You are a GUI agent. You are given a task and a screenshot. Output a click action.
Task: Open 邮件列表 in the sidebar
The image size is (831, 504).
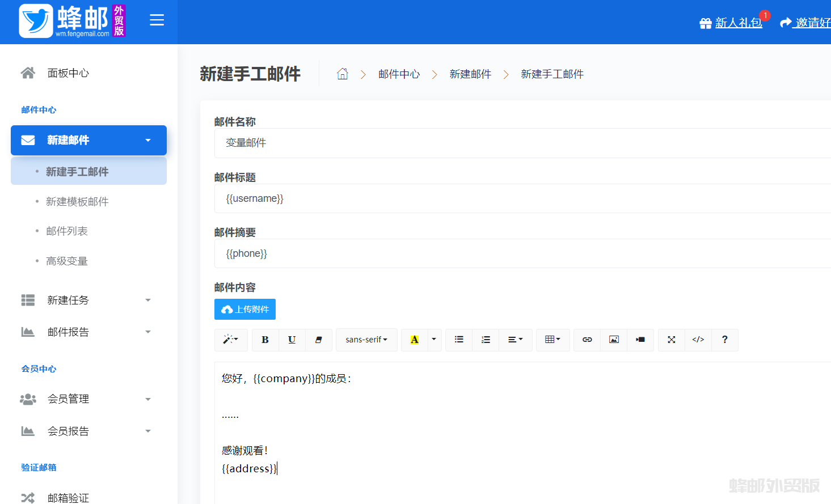click(67, 231)
